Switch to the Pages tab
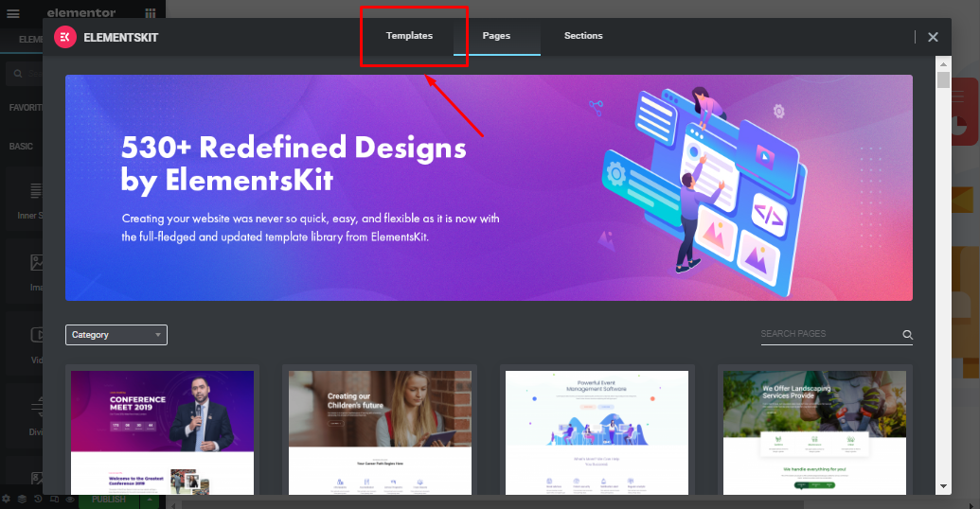980x509 pixels. coord(496,36)
